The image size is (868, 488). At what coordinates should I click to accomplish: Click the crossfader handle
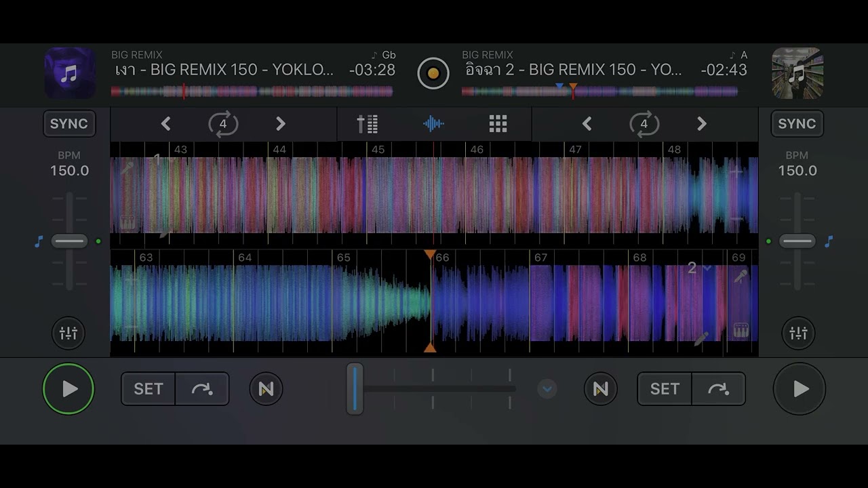pyautogui.click(x=355, y=389)
